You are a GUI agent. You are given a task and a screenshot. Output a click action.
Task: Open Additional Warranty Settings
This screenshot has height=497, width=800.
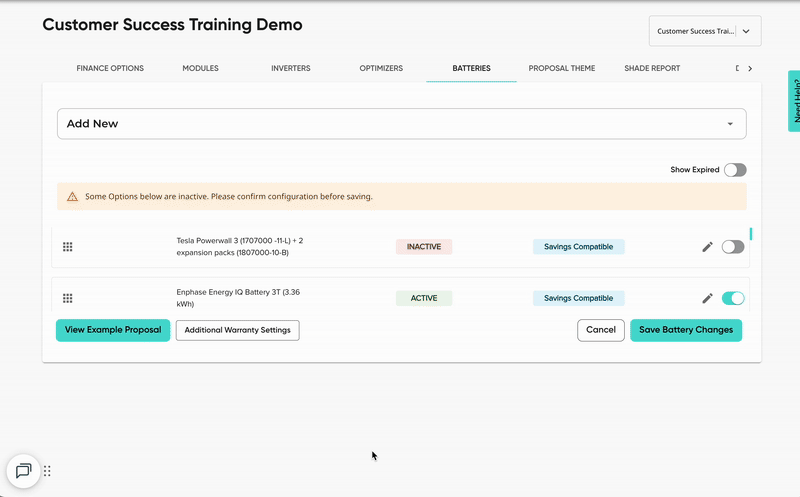click(x=237, y=330)
